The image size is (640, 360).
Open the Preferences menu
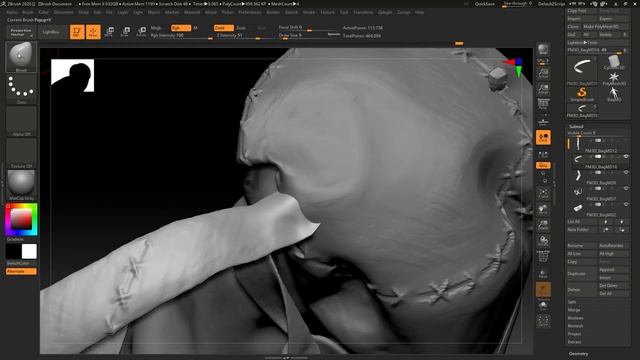250,13
